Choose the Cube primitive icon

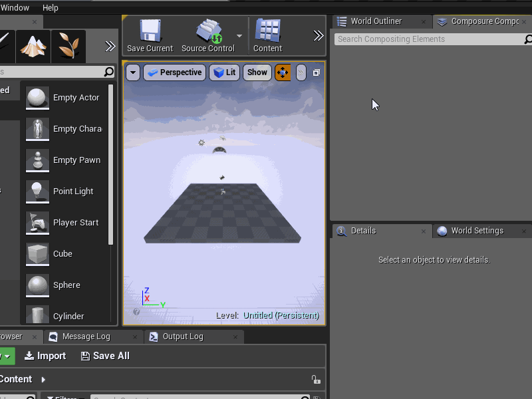38,254
